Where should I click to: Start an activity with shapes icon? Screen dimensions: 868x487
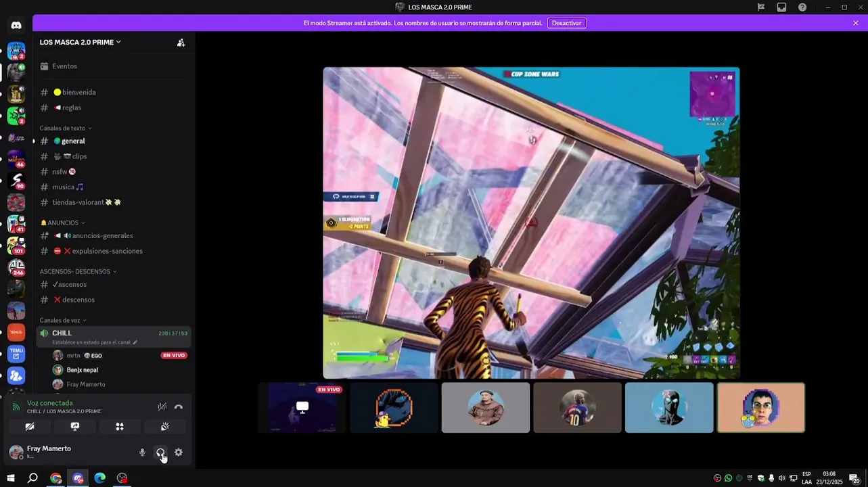120,427
